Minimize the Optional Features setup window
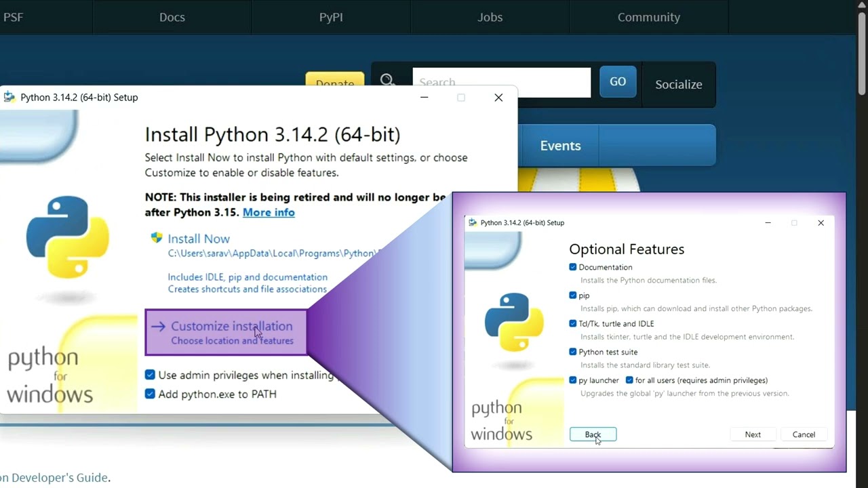Viewport: 868px width, 488px height. [x=768, y=222]
